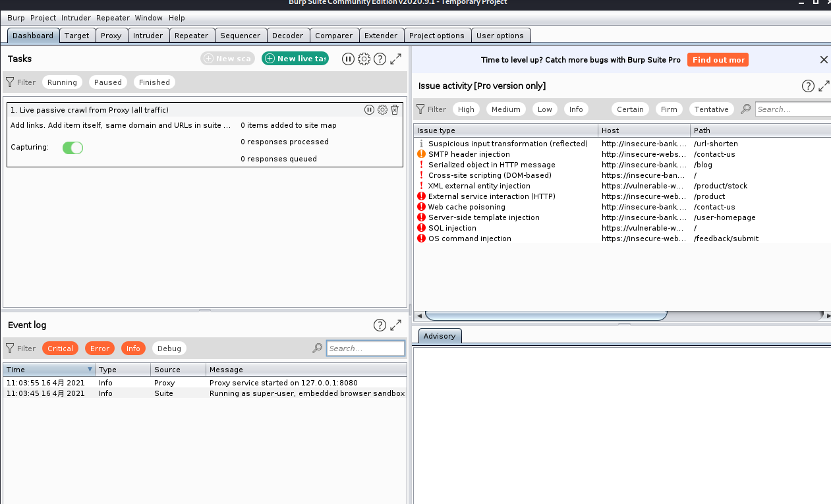Pause the Live passive crawl task
This screenshot has width=831, height=504.
(369, 110)
